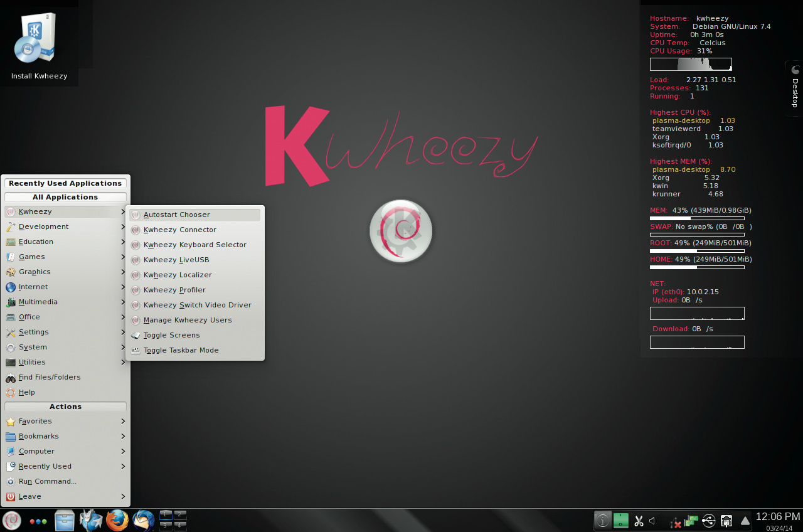Open Kwheezy Profiler
Image resolution: width=803 pixels, height=532 pixels.
[x=195, y=290]
